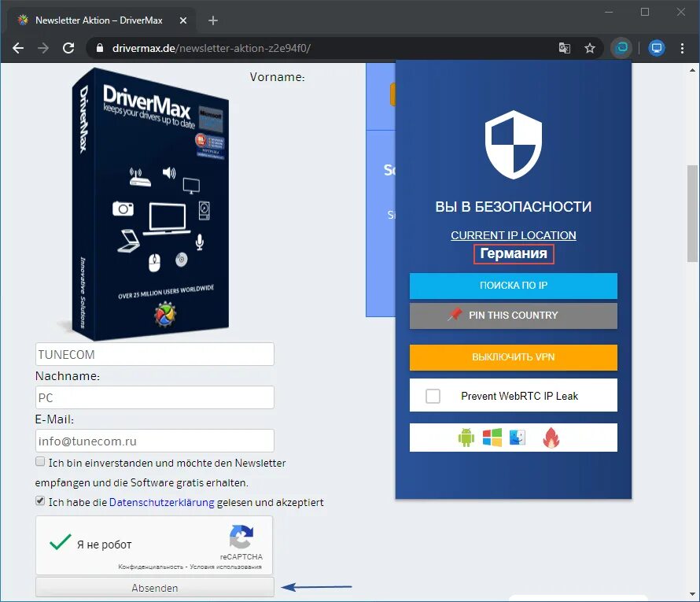Click the macOS Finder app icon
The image size is (700, 602).
tap(518, 438)
